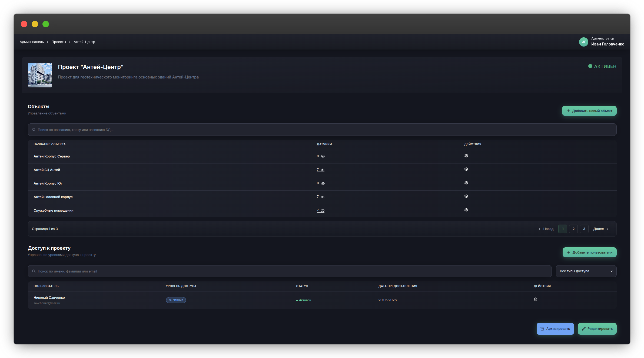Select the Антей БЦ Антей row name
This screenshot has height=358, width=644.
click(x=47, y=170)
